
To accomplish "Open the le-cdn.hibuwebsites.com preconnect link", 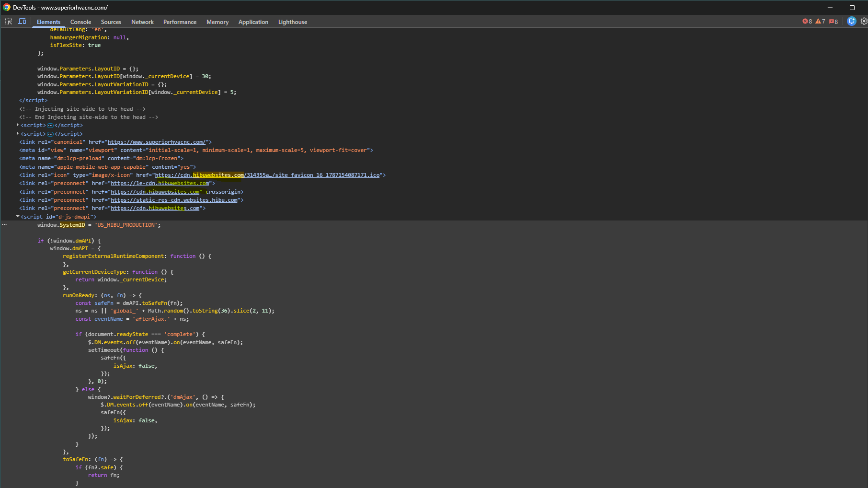I will point(160,183).
